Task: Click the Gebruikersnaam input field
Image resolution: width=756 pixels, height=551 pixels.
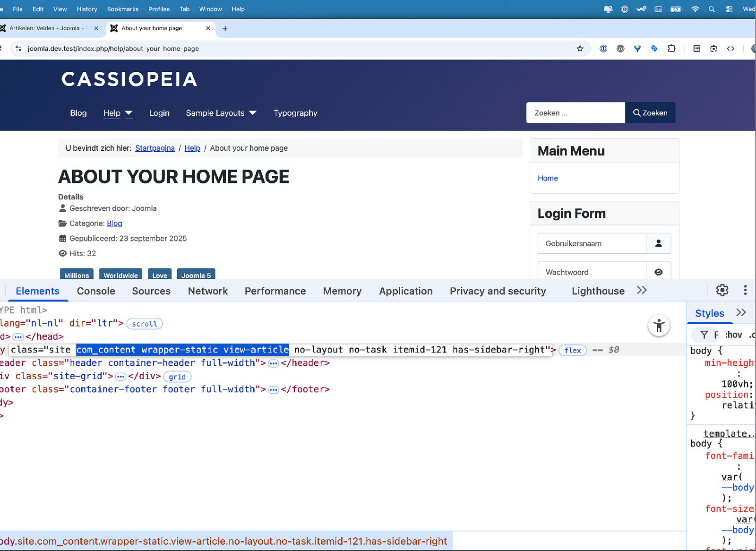Action: [x=592, y=244]
